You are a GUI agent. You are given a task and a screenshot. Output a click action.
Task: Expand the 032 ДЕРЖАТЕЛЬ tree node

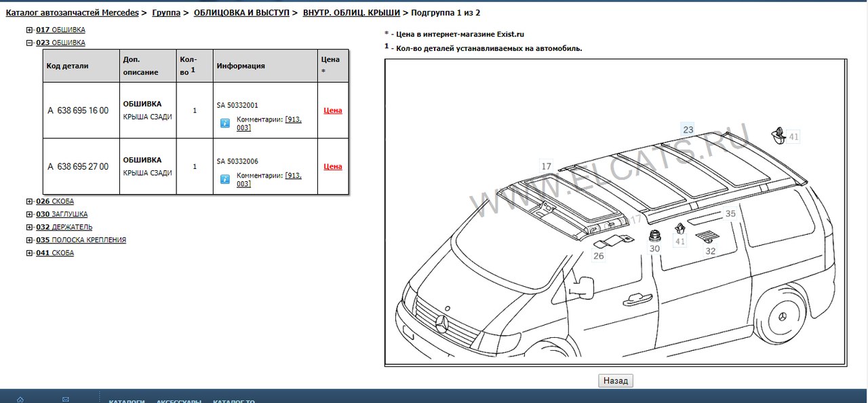pyautogui.click(x=29, y=227)
